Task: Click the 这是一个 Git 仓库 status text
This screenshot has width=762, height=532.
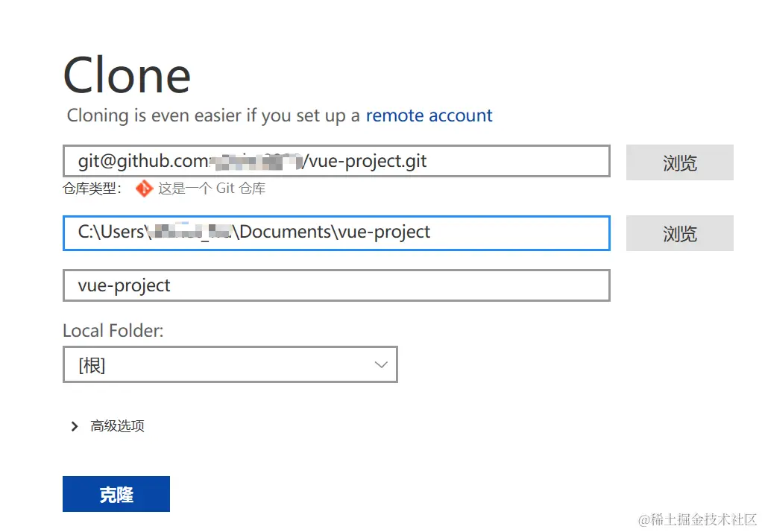Action: click(x=211, y=189)
